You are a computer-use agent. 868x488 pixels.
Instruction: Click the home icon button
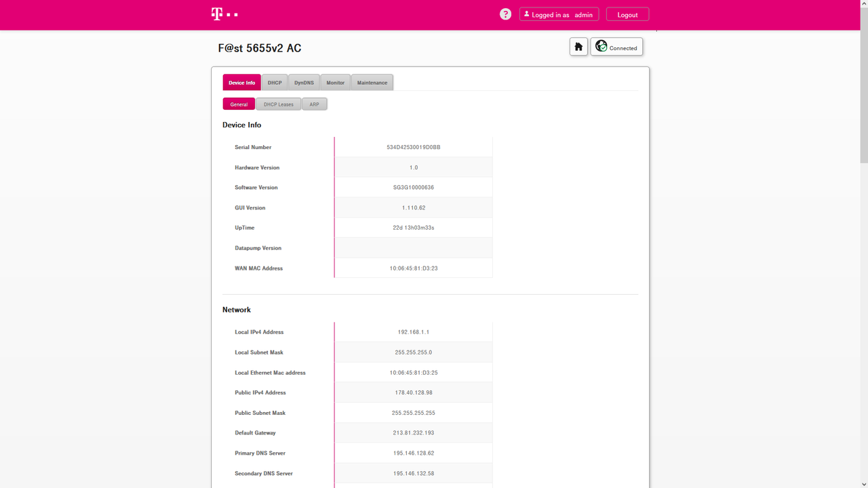pos(578,47)
